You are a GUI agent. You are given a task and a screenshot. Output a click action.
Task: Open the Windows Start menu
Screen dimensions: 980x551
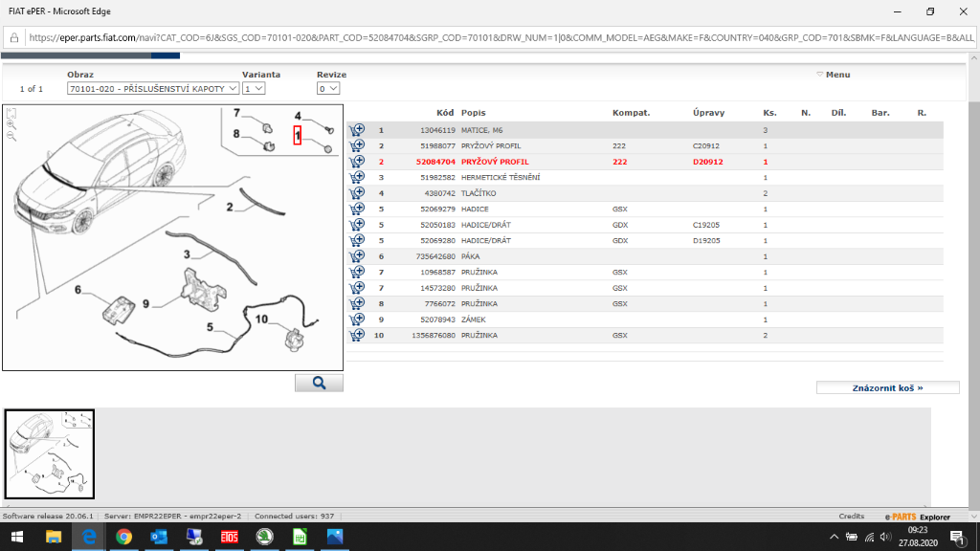(18, 537)
